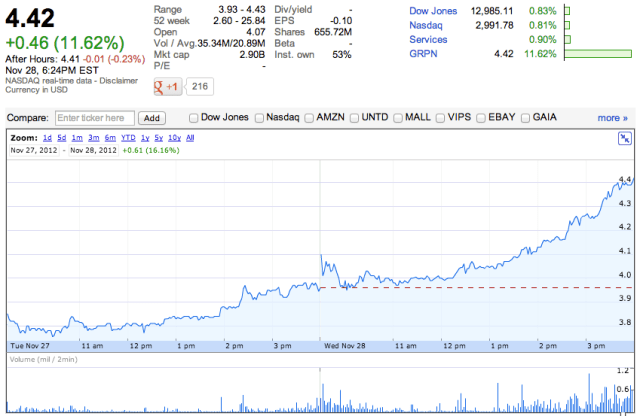640x416 pixels.
Task: Click the Tue Nov 27 timeline label
Action: click(30, 346)
